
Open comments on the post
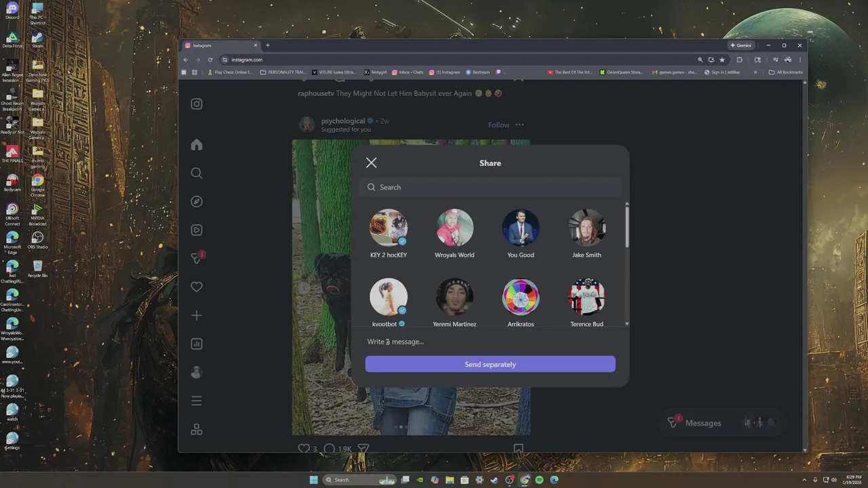pyautogui.click(x=330, y=448)
